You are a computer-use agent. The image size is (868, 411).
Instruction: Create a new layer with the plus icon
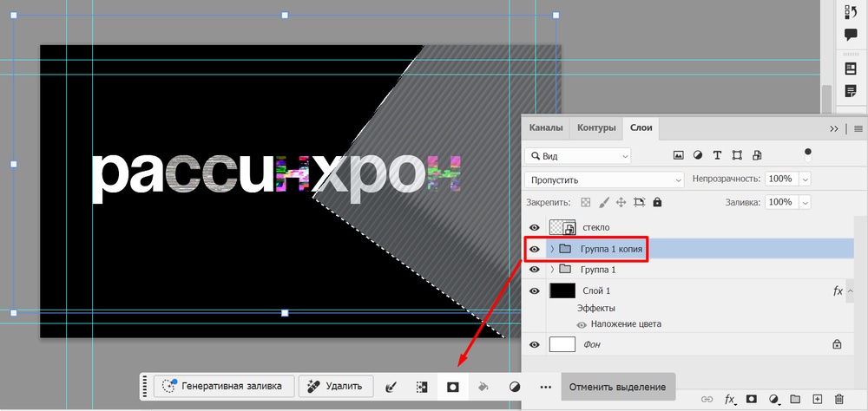(817, 400)
